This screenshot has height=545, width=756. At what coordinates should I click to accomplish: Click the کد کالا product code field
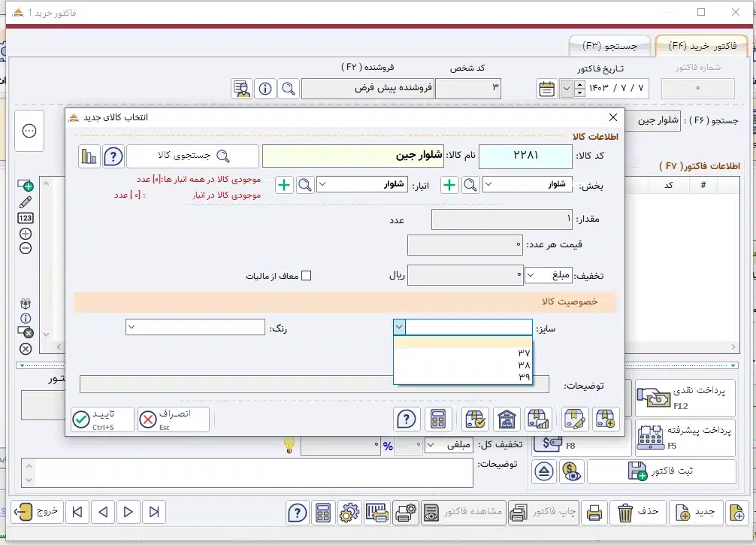(x=525, y=156)
